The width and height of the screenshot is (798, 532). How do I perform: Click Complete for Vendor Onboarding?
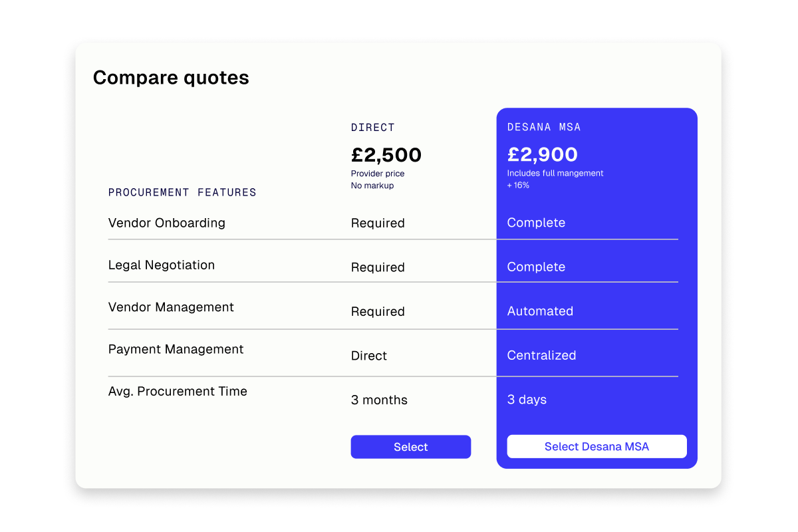pyautogui.click(x=536, y=222)
